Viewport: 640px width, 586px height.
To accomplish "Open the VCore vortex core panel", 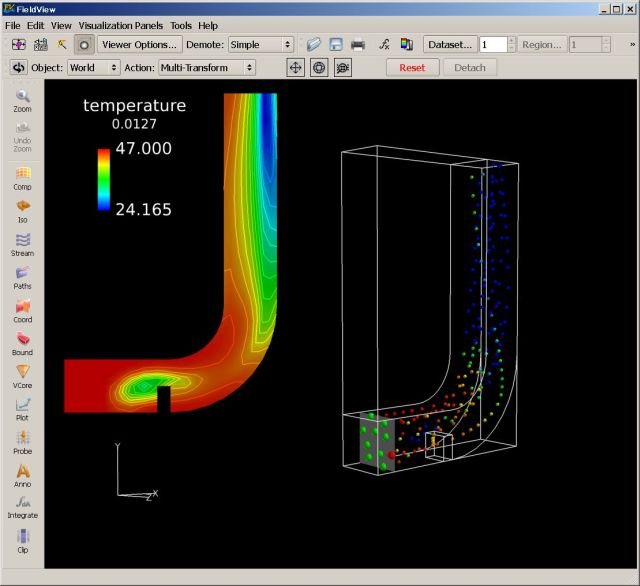I will click(22, 375).
